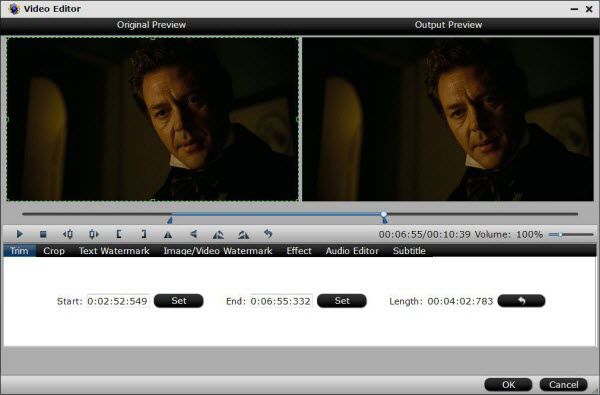The image size is (600, 395).
Task: Click the Start time input field
Action: (x=118, y=301)
